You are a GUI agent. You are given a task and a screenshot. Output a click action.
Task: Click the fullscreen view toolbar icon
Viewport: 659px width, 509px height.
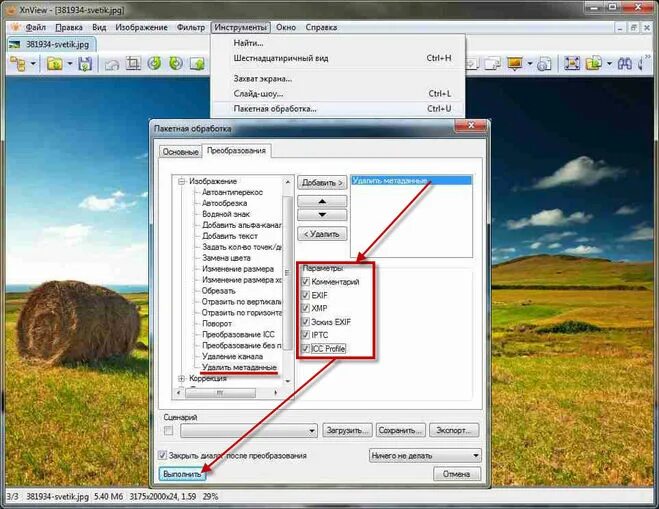[x=572, y=64]
